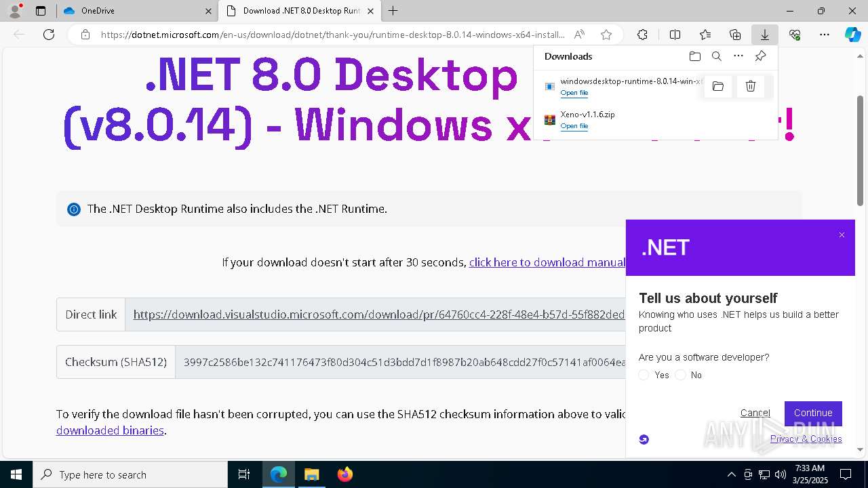The height and width of the screenshot is (488, 868).
Task: Cancel the Tell us about yourself survey
Action: 755,413
